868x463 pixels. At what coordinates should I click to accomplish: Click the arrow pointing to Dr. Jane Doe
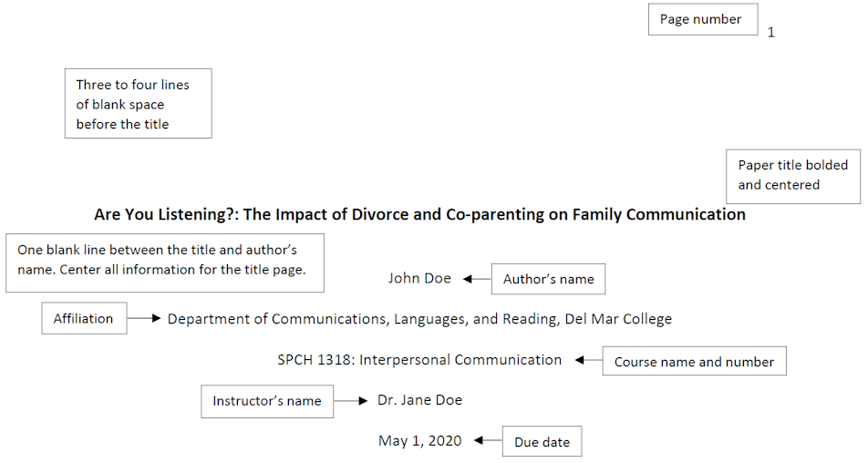351,401
